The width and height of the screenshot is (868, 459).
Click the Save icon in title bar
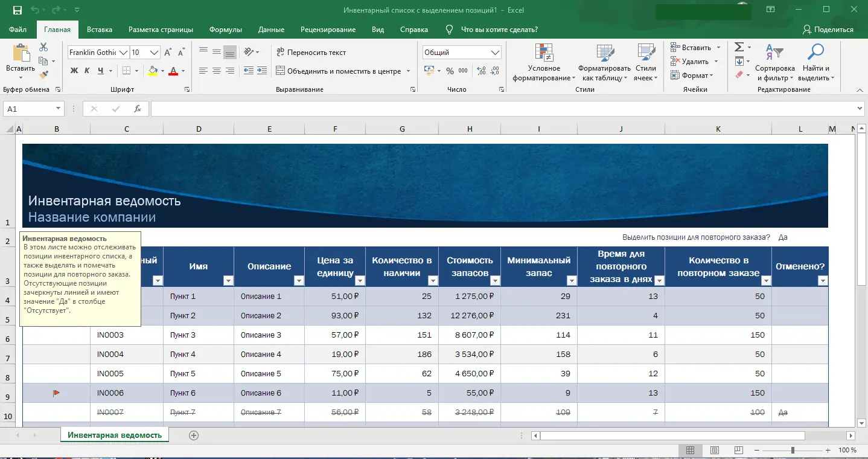17,10
